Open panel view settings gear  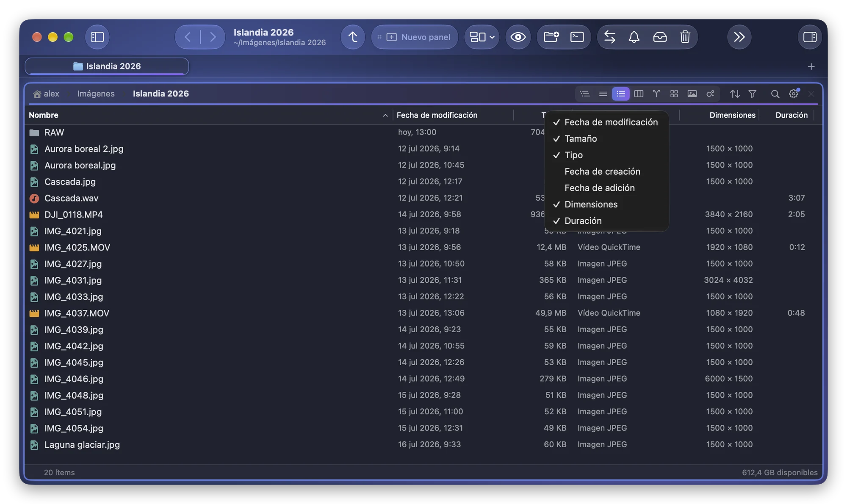pos(794,94)
